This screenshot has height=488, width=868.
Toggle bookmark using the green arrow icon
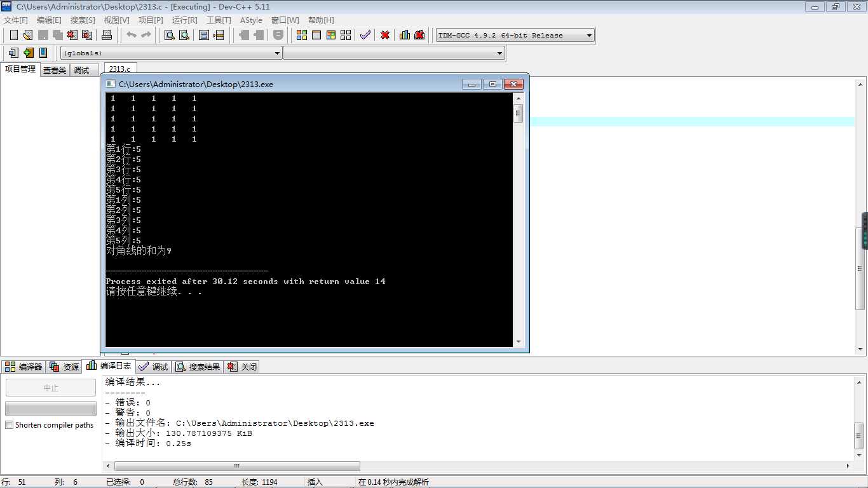point(29,53)
